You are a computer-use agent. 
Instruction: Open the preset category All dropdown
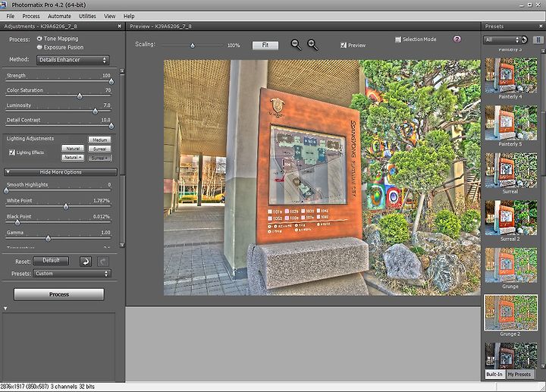(501, 39)
